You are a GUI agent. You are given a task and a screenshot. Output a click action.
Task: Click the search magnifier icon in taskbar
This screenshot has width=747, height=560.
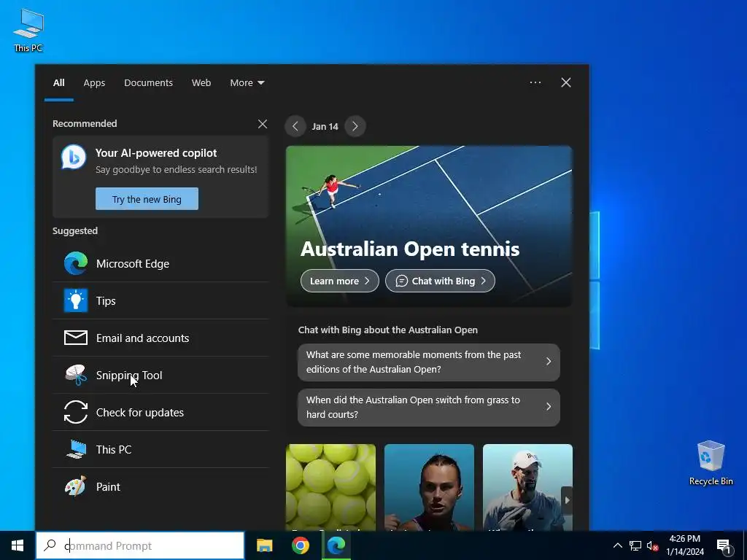tap(50, 545)
